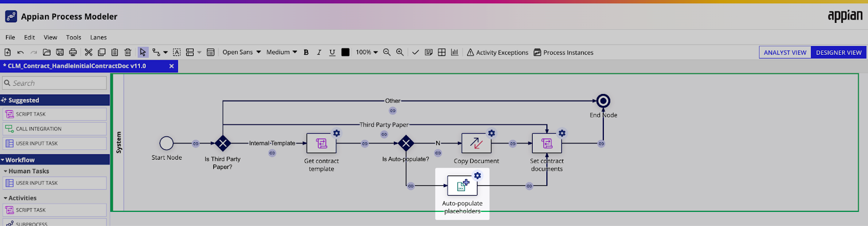Viewport: 868px width, 226px height.
Task: Open the 100% zoom level dropdown
Action: pyautogui.click(x=367, y=52)
